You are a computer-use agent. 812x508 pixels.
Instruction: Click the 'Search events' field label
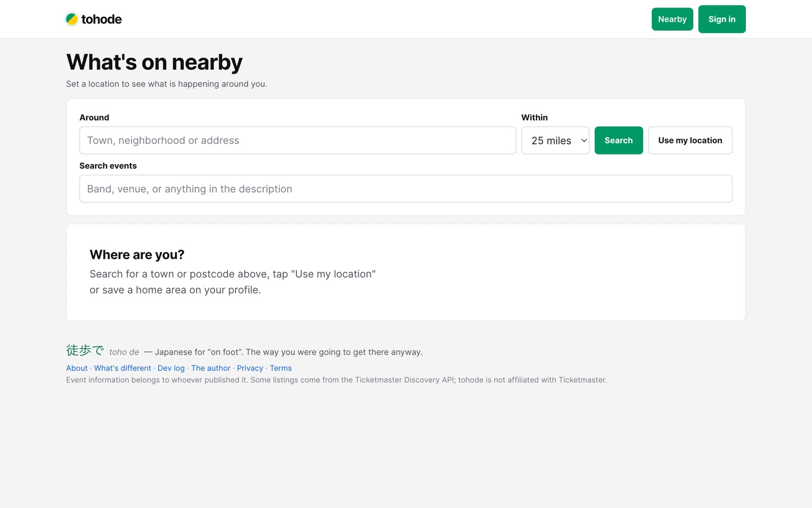point(108,165)
